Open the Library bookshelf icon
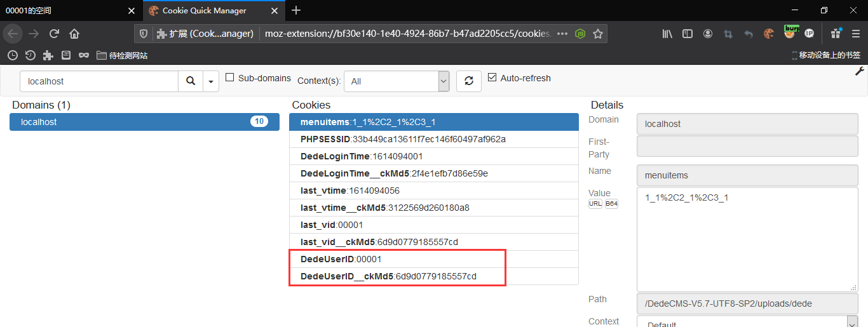Screen dimensions: 868x327 click(667, 34)
